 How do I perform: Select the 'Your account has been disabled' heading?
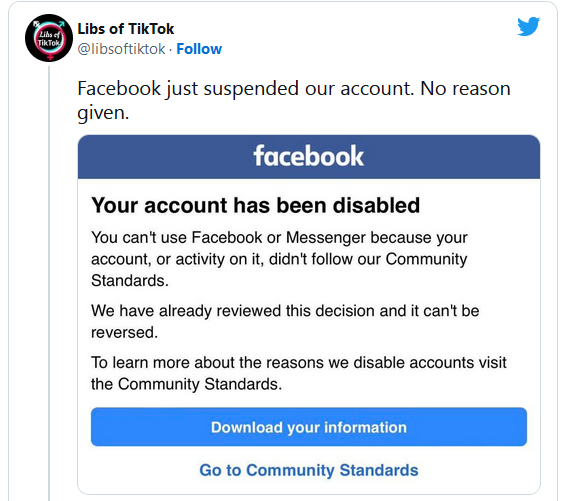(255, 205)
